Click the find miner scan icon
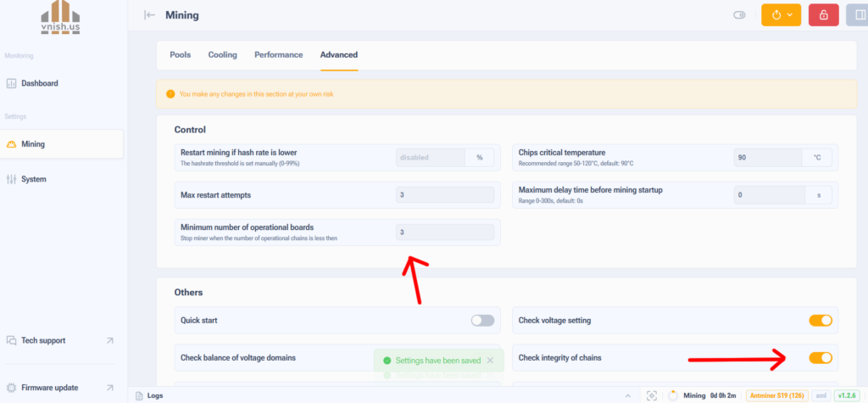This screenshot has height=403, width=868. tap(651, 395)
